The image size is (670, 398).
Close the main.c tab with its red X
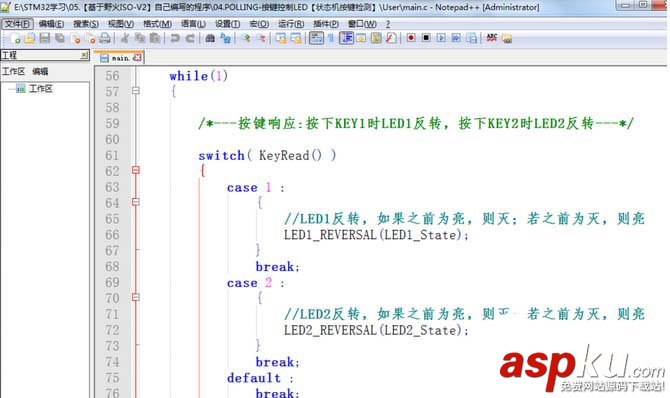137,58
